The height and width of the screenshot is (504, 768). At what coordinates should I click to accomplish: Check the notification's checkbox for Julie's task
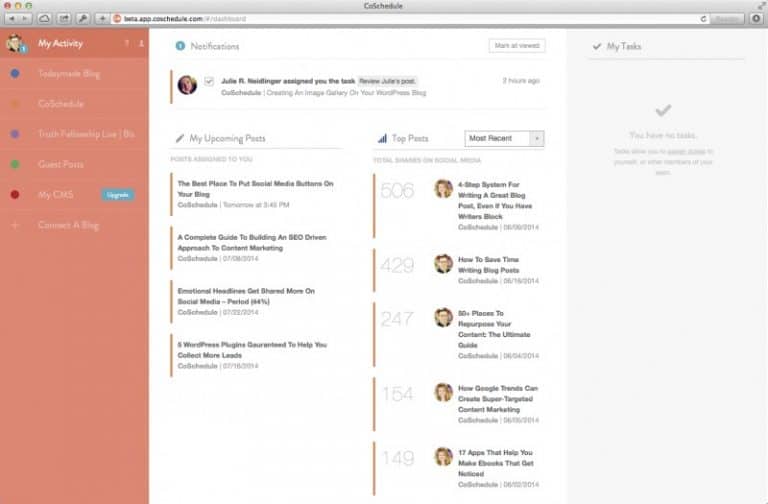[x=209, y=81]
